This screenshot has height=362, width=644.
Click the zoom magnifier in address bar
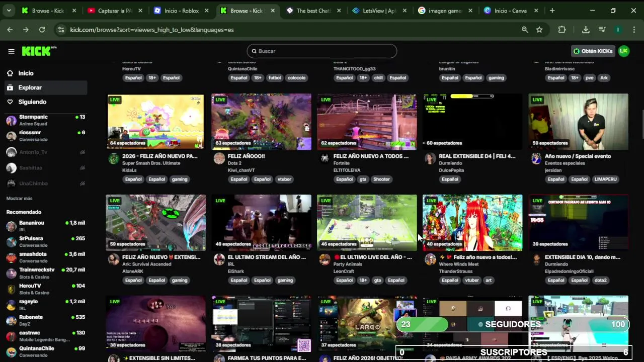coord(525,30)
